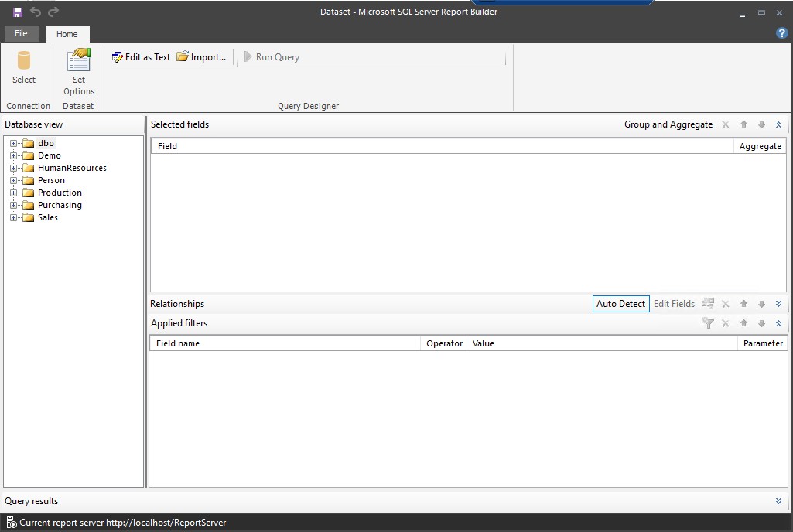Image resolution: width=793 pixels, height=532 pixels.
Task: Open the Help question mark icon
Action: tap(781, 33)
